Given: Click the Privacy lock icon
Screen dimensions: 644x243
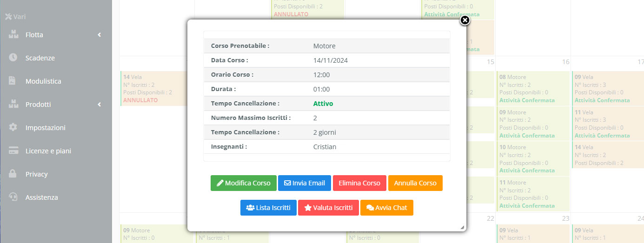Looking at the screenshot, I should pyautogui.click(x=13, y=174).
